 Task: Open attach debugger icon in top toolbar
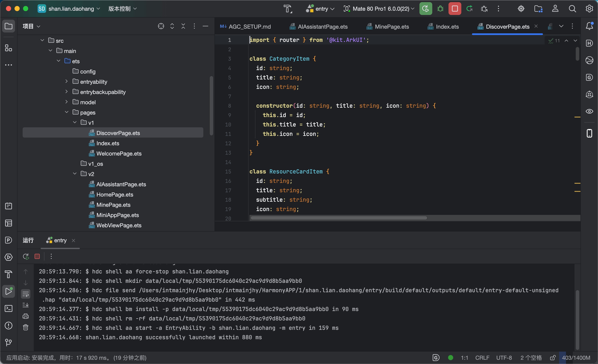tap(484, 9)
